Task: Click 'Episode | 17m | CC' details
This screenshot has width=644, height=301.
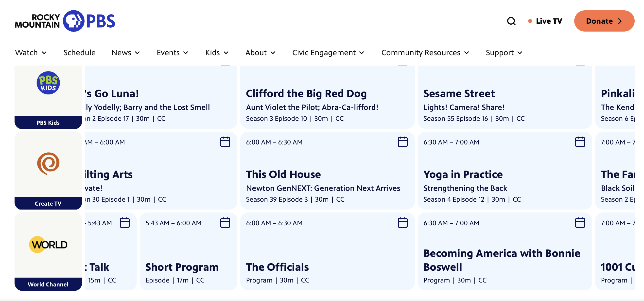Action: (175, 280)
